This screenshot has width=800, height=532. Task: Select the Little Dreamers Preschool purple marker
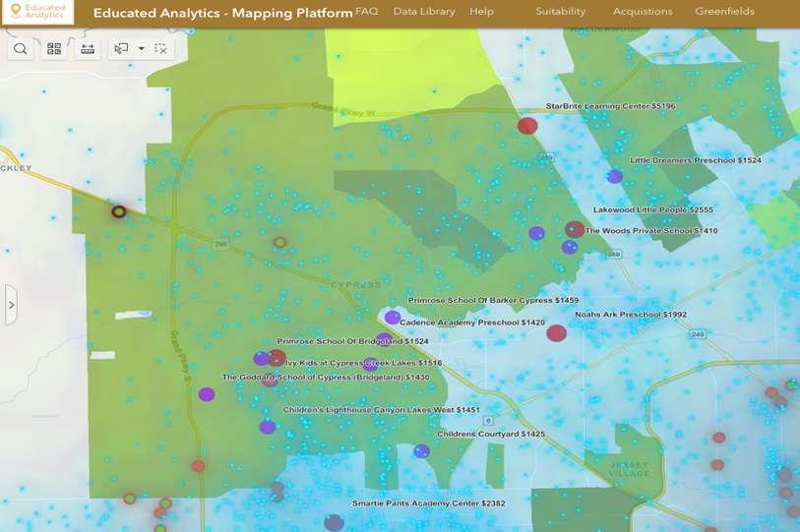point(615,177)
